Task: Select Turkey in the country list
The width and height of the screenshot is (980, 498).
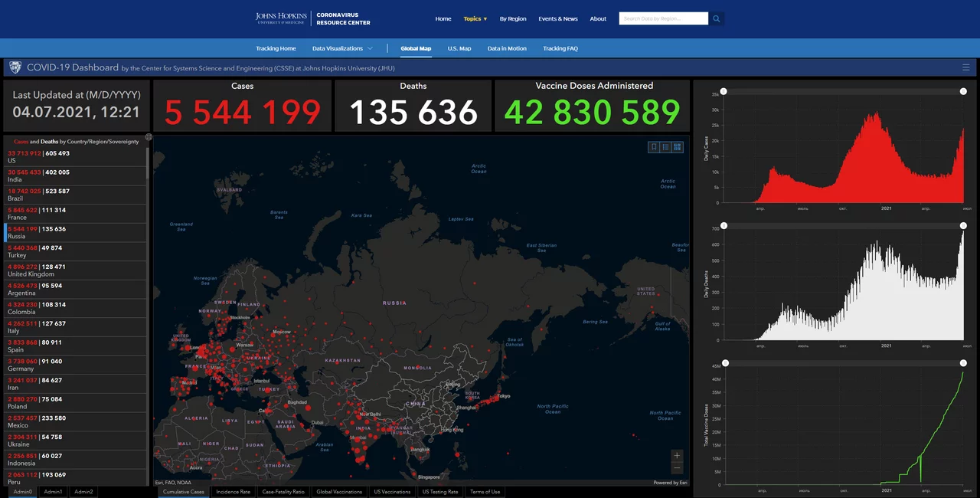Action: (x=74, y=251)
